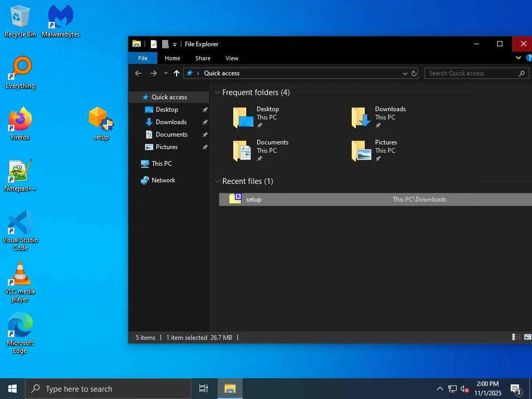Switch to large icons view

coord(527,337)
